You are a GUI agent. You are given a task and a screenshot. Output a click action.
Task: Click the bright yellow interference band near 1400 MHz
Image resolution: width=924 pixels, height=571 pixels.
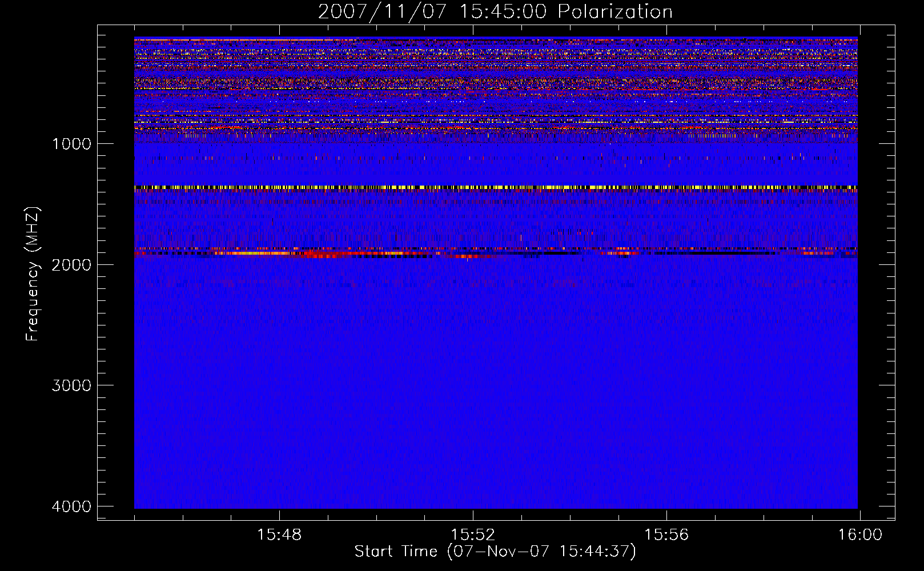(496, 187)
